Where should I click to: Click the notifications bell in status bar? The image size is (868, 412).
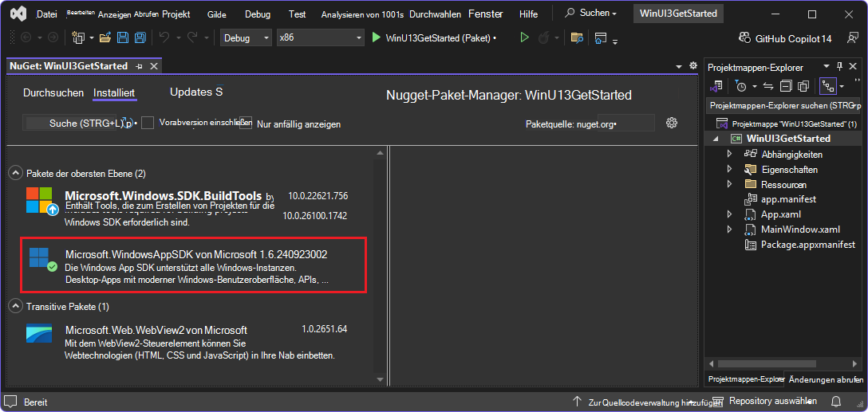click(x=836, y=401)
